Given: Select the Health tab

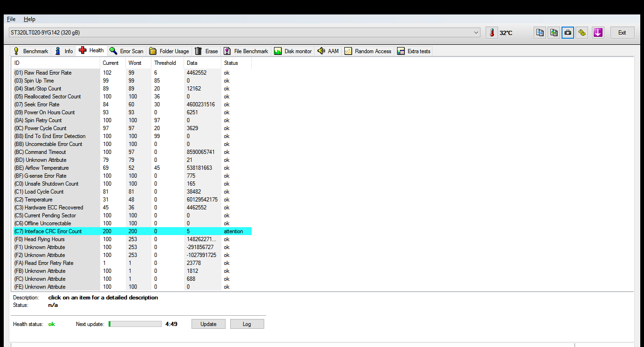Looking at the screenshot, I should 92,50.
